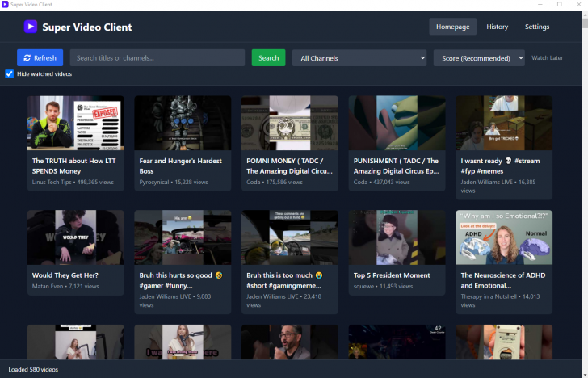Open the LTT SPENDS Money video thumbnail

(76, 123)
